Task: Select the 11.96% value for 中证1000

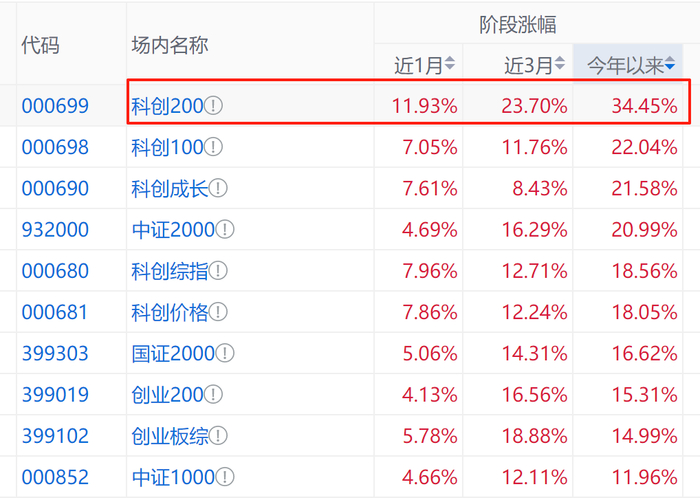Action: coord(644,477)
